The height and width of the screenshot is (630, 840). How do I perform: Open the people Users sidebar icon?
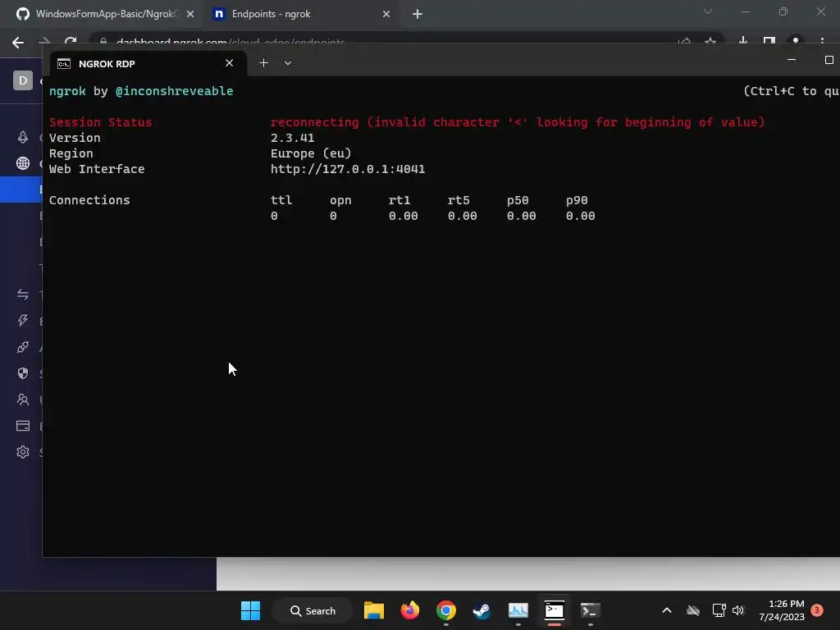[22, 399]
